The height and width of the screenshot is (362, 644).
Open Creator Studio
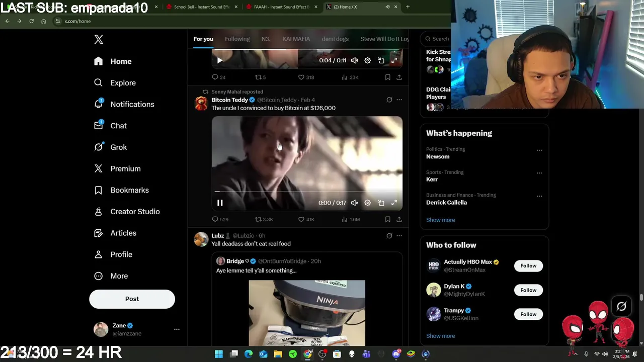[127, 212]
